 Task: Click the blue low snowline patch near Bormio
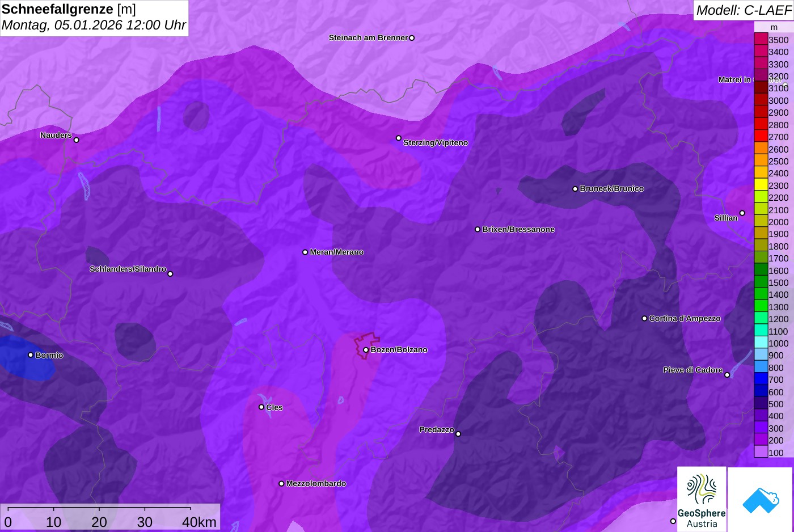point(26,357)
